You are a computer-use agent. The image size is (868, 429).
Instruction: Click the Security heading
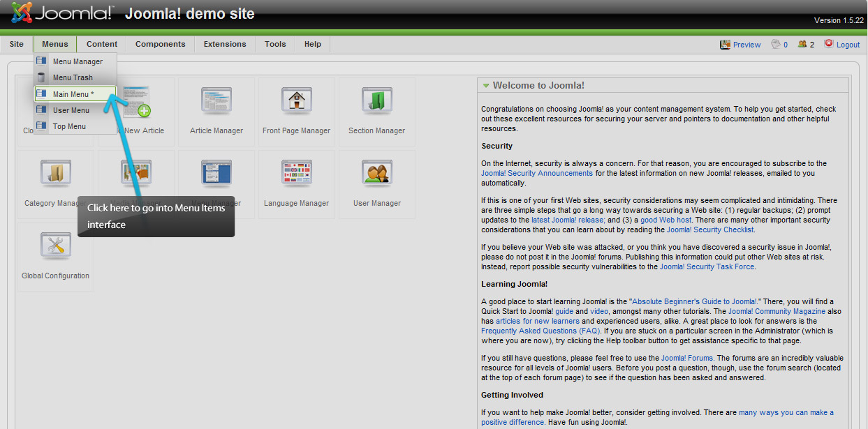click(x=497, y=146)
